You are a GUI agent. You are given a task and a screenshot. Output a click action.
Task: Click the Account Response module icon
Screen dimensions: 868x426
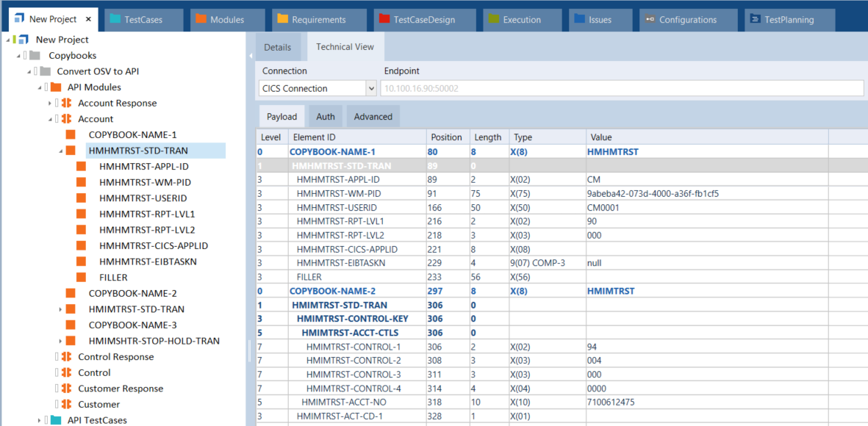point(66,103)
